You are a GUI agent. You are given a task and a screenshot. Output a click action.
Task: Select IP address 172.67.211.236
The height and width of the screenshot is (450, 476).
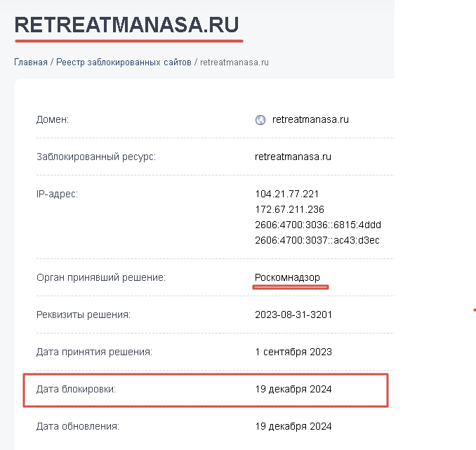(x=289, y=209)
